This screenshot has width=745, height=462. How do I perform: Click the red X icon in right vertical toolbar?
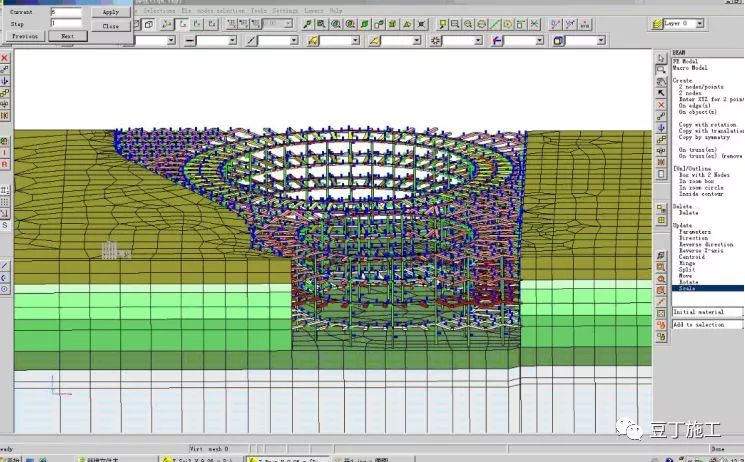click(661, 105)
